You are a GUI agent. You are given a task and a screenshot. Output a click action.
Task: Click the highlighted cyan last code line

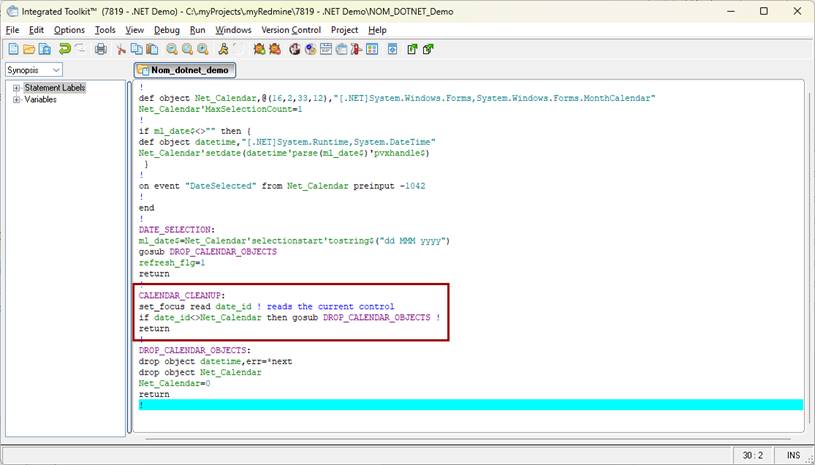coord(470,405)
